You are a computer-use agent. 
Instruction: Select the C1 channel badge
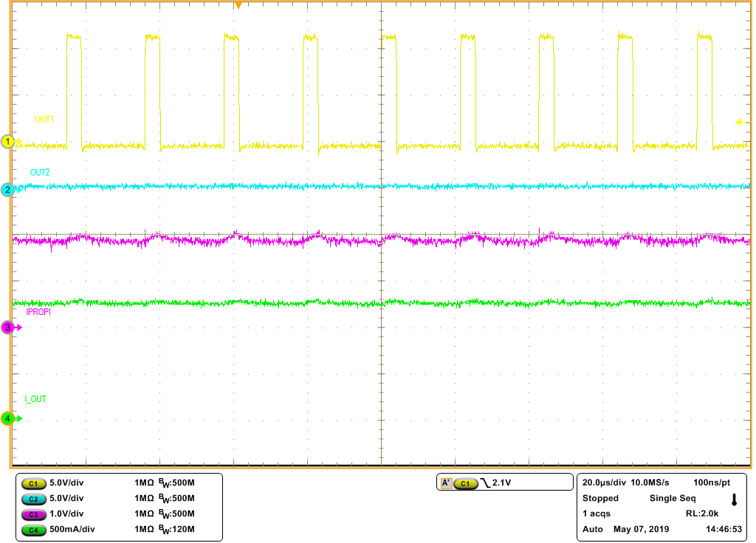pos(32,483)
